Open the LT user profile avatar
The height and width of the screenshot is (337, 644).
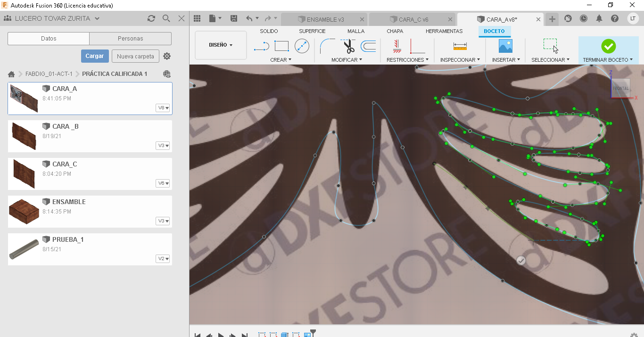[x=633, y=18]
